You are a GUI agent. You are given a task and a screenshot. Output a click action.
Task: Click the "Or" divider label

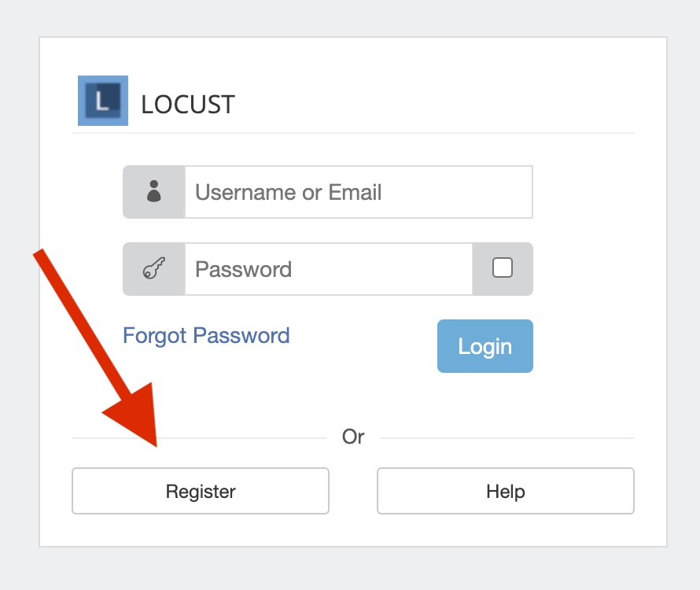[353, 437]
